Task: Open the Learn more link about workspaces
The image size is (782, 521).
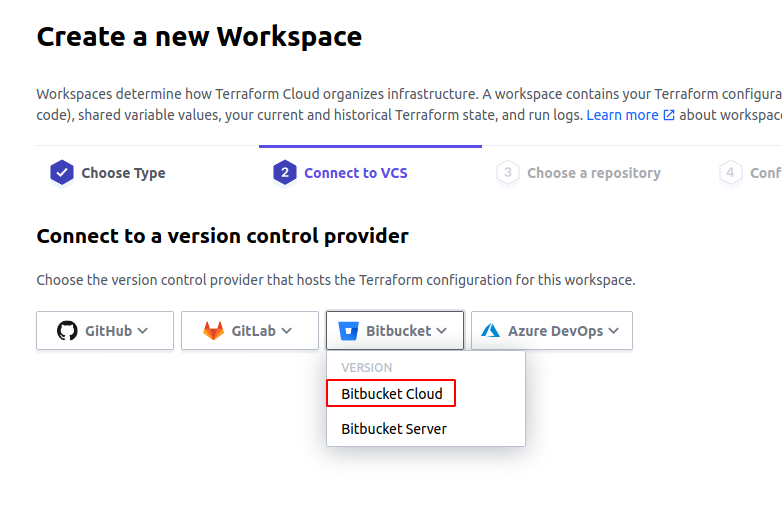Action: pos(622,115)
